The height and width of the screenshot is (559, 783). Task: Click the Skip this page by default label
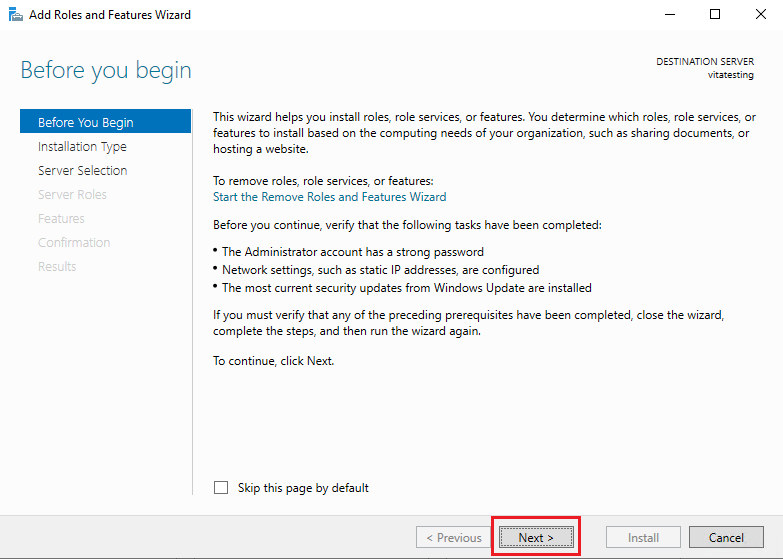point(303,488)
